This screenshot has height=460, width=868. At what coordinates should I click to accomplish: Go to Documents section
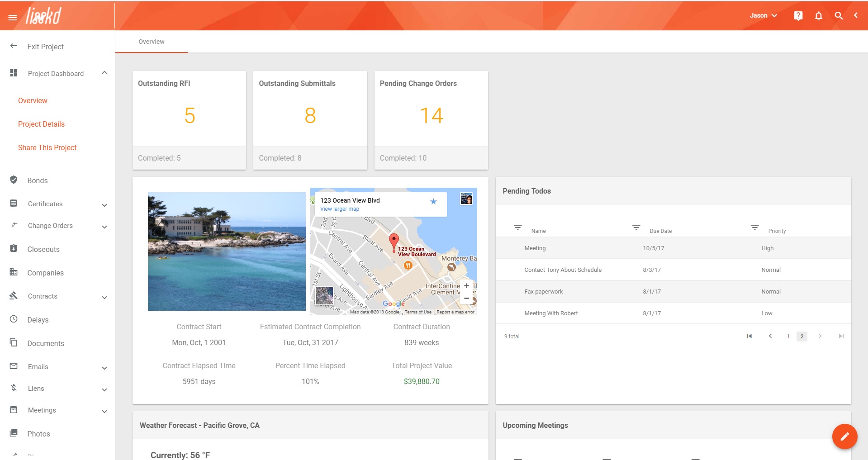point(46,343)
